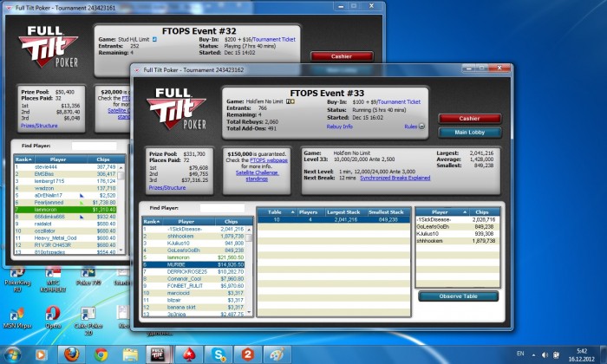Open Prizes/Structure link in Event #32 window
Viewport: 607px width, 364px height.
tap(39, 126)
